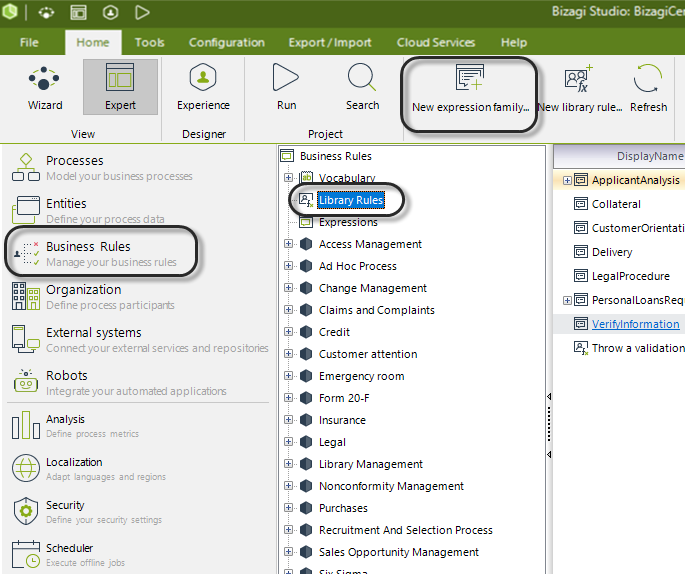Switch to the Tools tab

pyautogui.click(x=149, y=42)
